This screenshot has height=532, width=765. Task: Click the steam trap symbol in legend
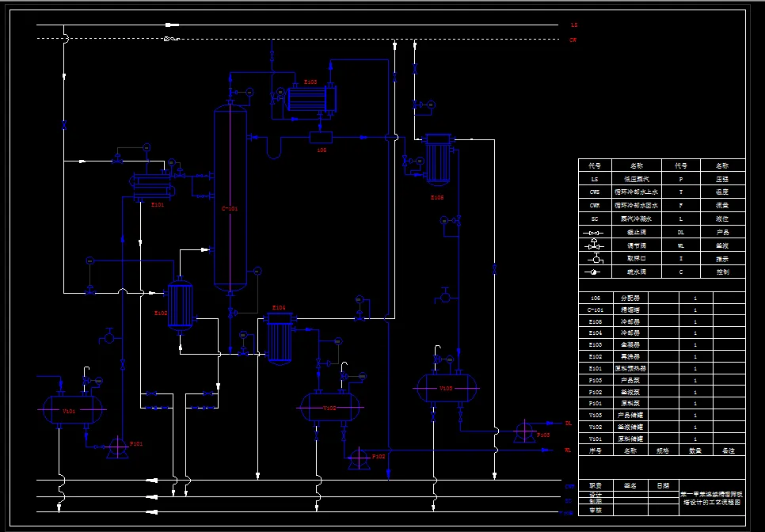(x=595, y=272)
